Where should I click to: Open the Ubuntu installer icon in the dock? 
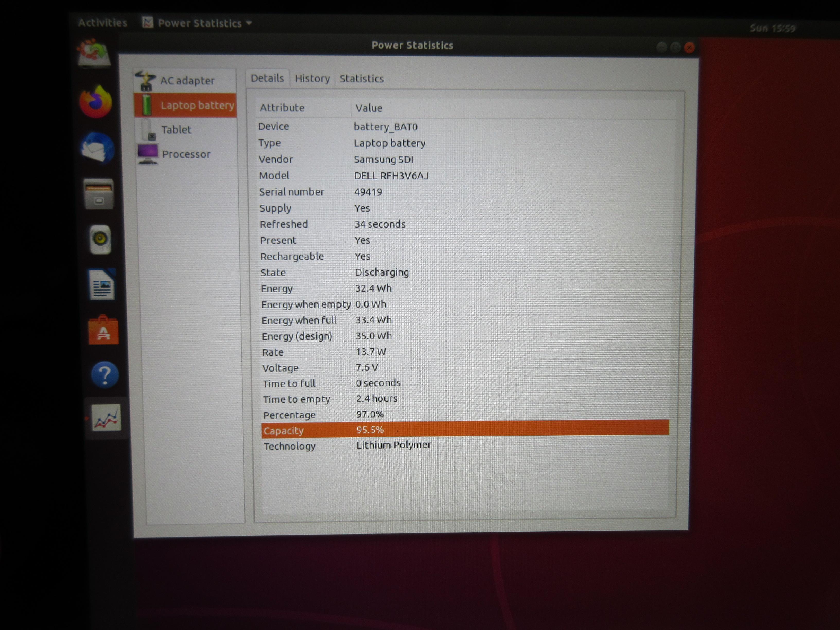94,53
